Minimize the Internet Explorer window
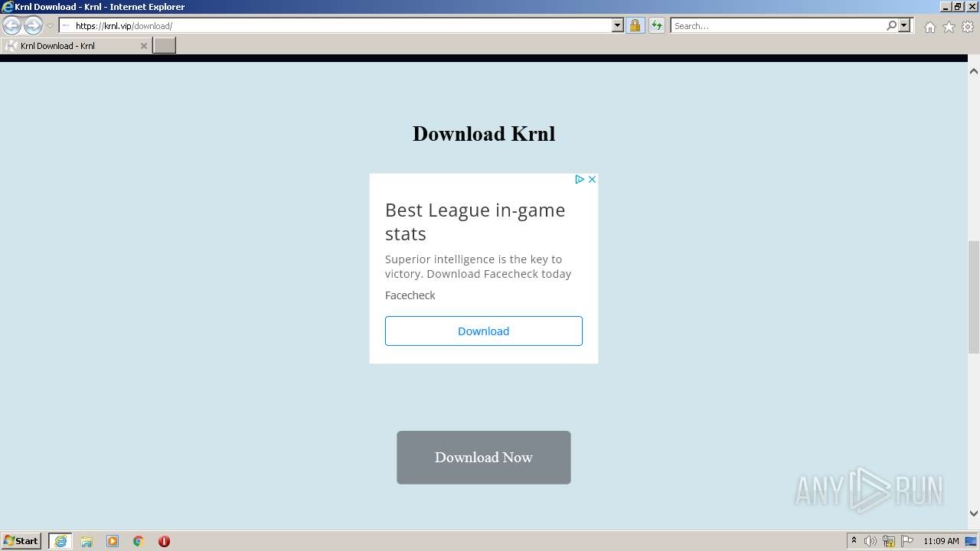The image size is (980, 551). 946,7
